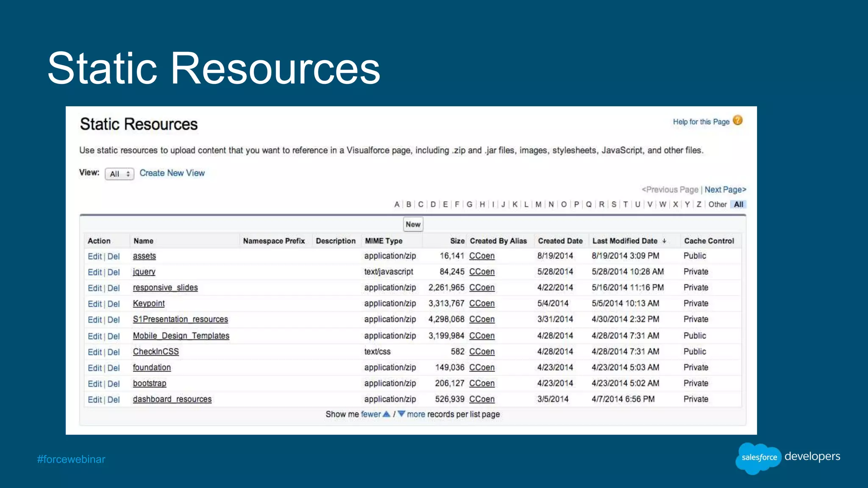Edit the jquery resource
The image size is (868, 488).
(x=95, y=272)
